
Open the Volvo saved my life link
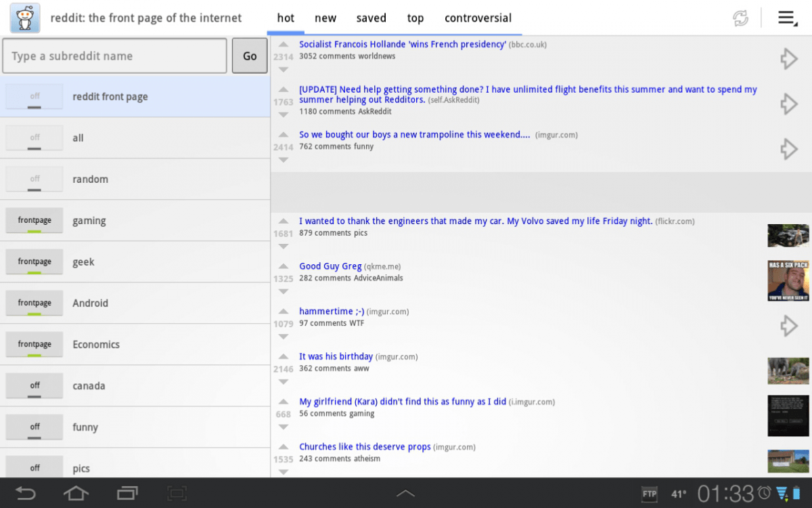pos(475,221)
